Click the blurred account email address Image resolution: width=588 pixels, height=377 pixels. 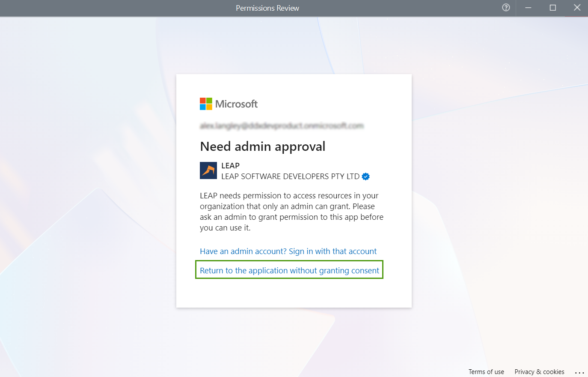point(282,126)
